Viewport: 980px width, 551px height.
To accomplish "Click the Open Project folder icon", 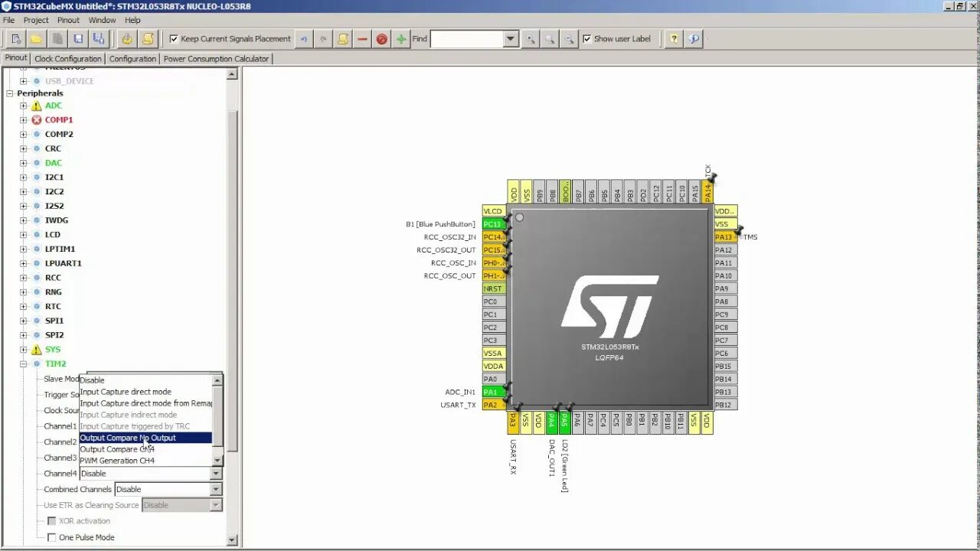I will click(36, 39).
